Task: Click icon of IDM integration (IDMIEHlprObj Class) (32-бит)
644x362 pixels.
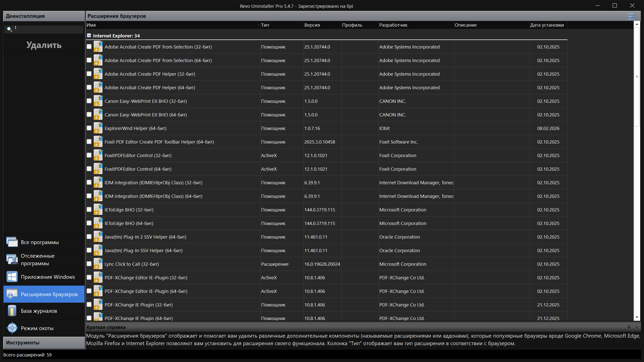Action: point(98,182)
